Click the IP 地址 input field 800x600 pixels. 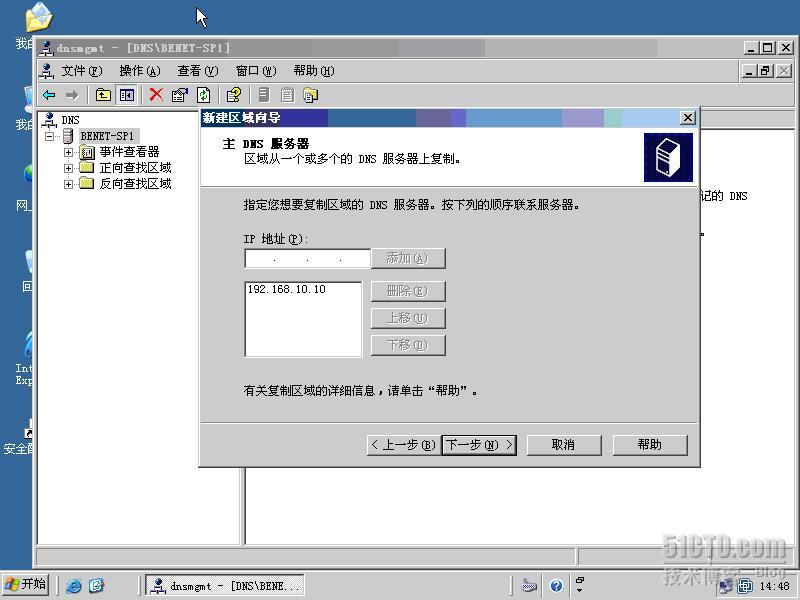click(x=307, y=258)
